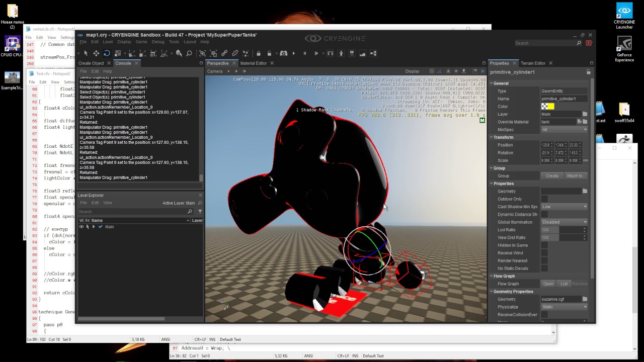Activate the Move tool
The width and height of the screenshot is (644, 362).
96,53
